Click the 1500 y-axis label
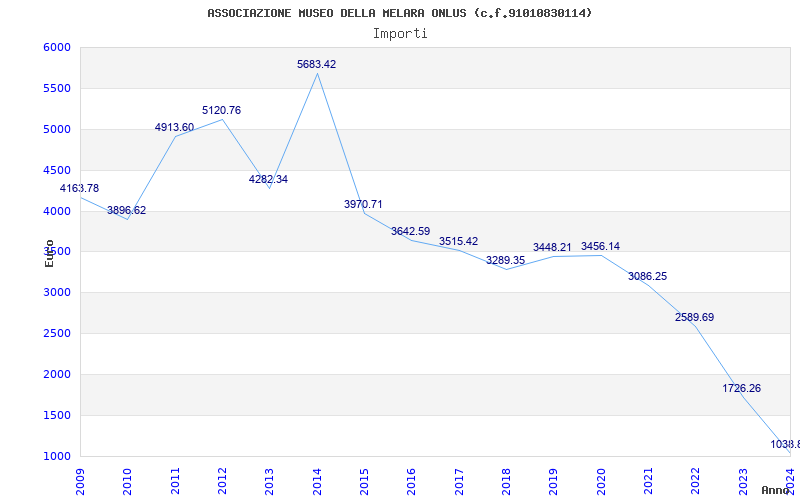The image size is (800, 500). coord(57,415)
